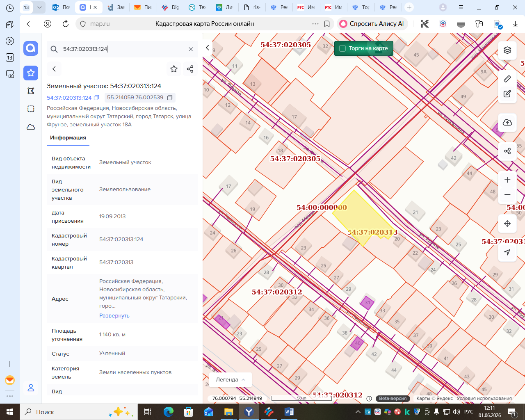The height and width of the screenshot is (420, 525).
Task: Copy the cadastral number 54:37:020313:124
Action: [x=96, y=98]
